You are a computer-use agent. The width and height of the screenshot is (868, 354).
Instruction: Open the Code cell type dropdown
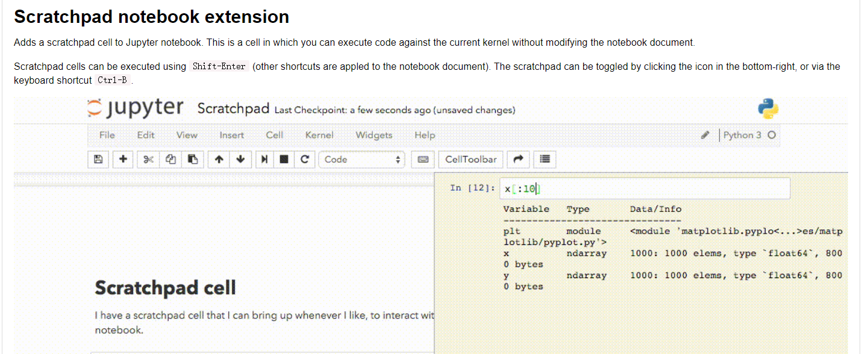(x=361, y=160)
